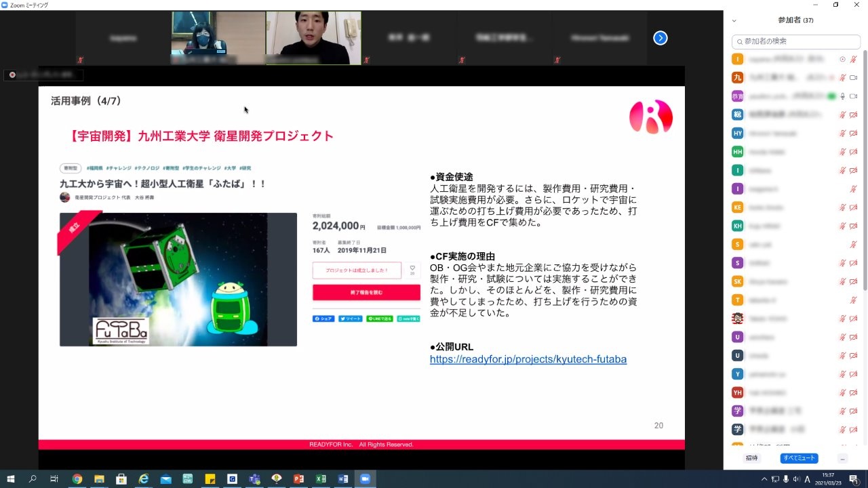868x488 pixels.
Task: Click the Facebook シェア button on slide
Action: click(323, 318)
